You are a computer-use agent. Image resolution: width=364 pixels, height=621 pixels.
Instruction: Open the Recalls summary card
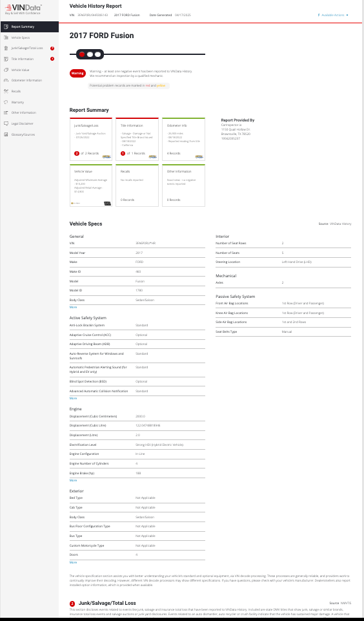(137, 185)
